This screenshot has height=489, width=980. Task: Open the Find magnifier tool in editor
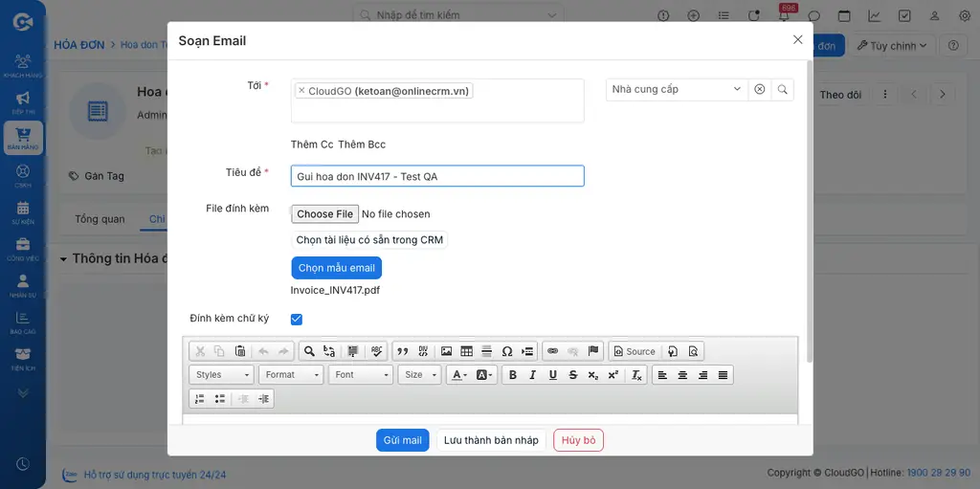pyautogui.click(x=309, y=351)
